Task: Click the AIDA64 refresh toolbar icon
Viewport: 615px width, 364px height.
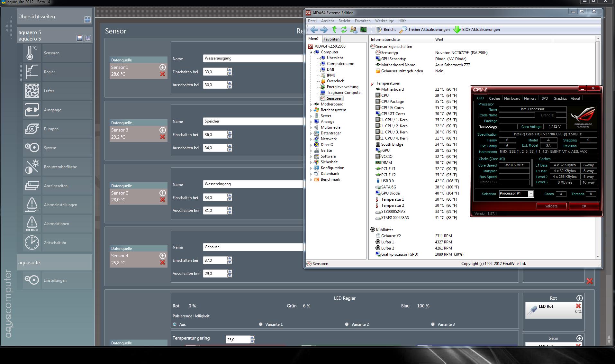Action: [344, 30]
